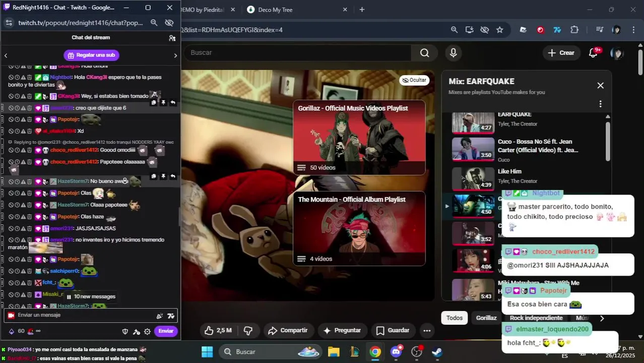Play Cuco - Bossa No Sé from mix

(x=524, y=150)
